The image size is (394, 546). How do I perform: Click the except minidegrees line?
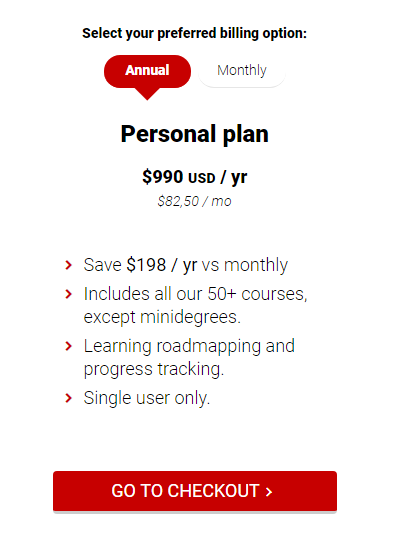(x=162, y=317)
